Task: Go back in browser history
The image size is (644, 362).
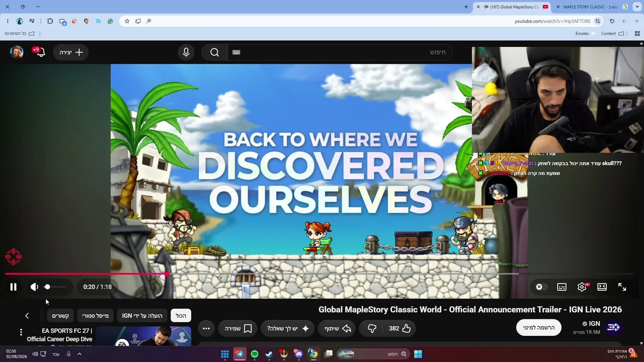Action: (636, 21)
